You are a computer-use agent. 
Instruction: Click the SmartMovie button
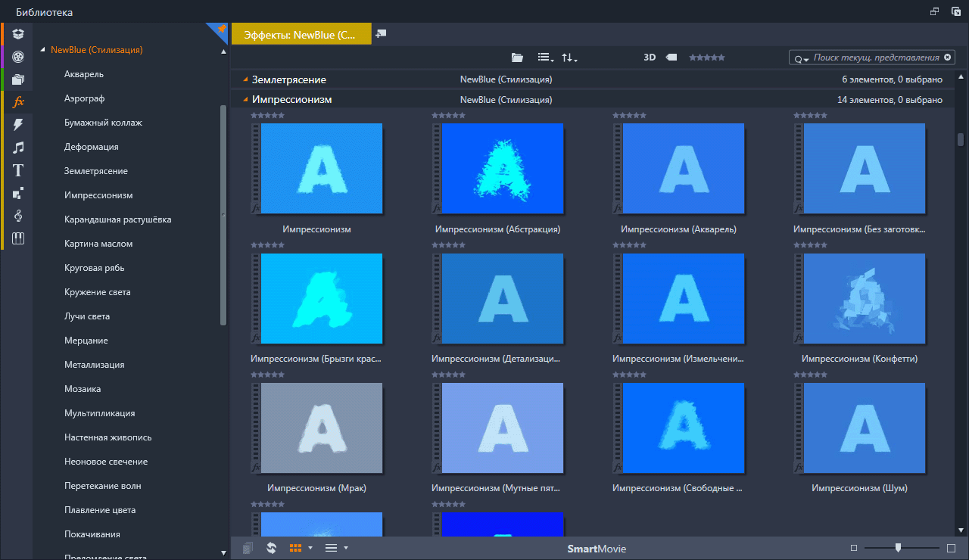[597, 549]
